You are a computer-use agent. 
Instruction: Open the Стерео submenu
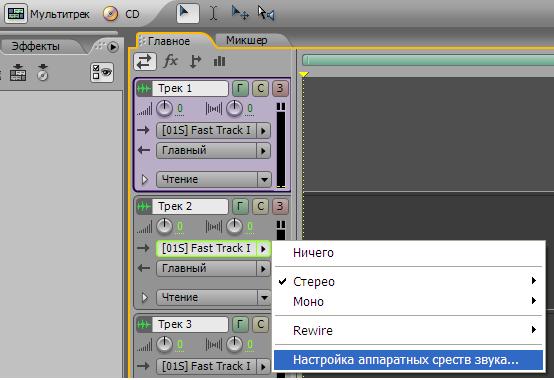click(x=408, y=281)
